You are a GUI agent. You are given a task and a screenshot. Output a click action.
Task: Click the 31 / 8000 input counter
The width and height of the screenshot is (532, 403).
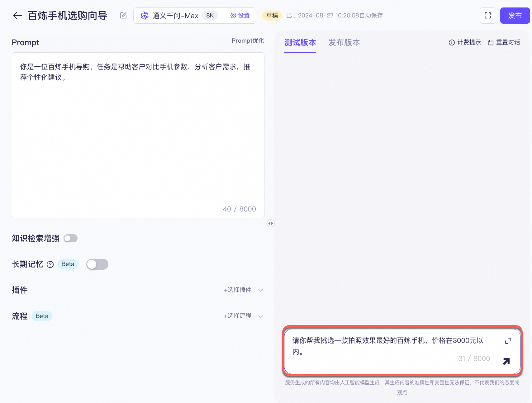pyautogui.click(x=474, y=358)
